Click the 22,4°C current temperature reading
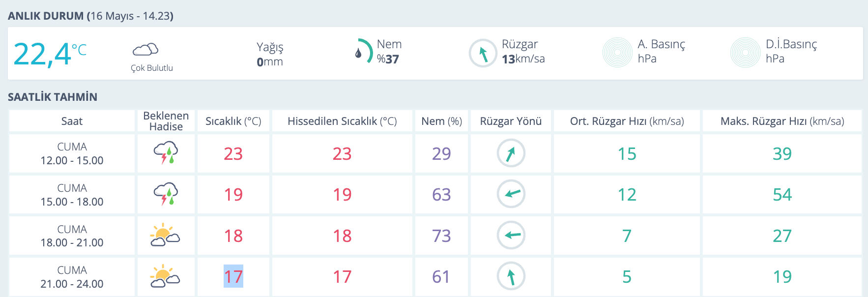The image size is (868, 297). pos(49,54)
